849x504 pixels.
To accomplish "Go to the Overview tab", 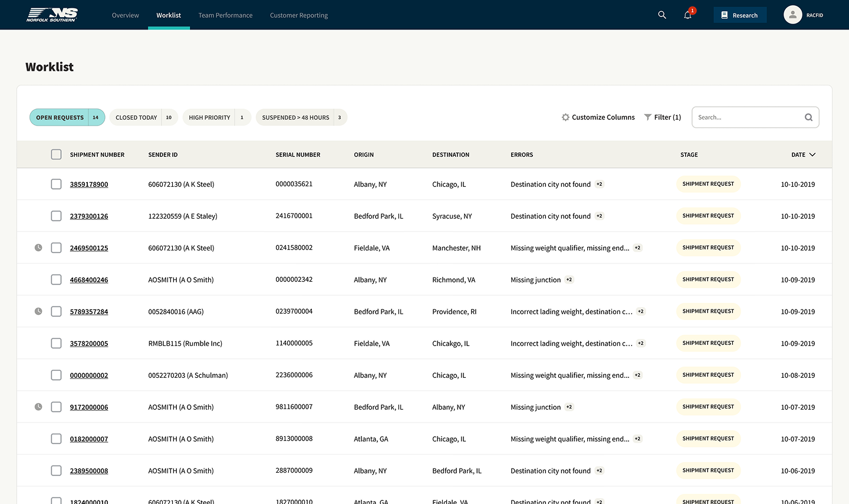I will coord(126,15).
